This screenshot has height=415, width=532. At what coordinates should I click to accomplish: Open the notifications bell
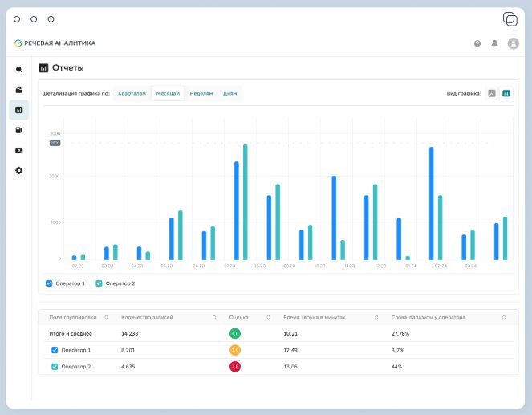pos(494,43)
